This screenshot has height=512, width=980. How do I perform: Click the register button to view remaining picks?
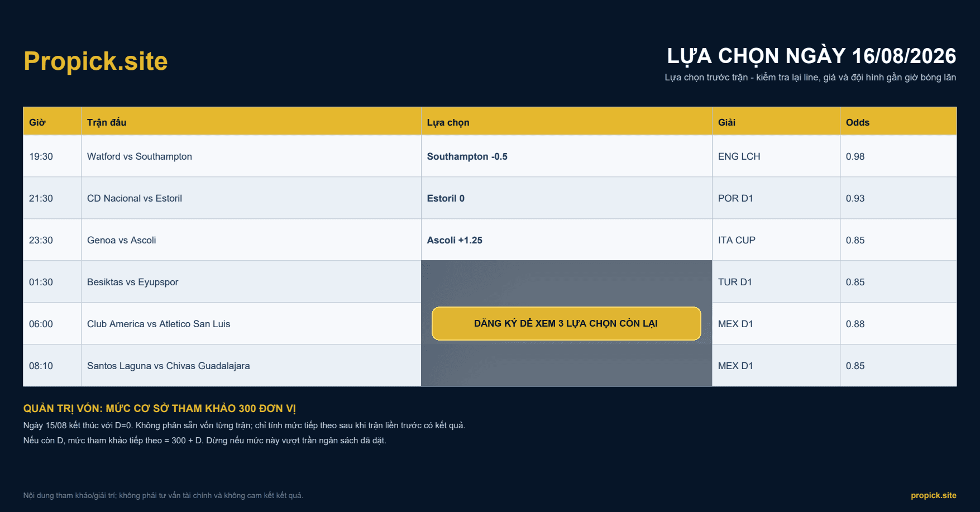[566, 323]
